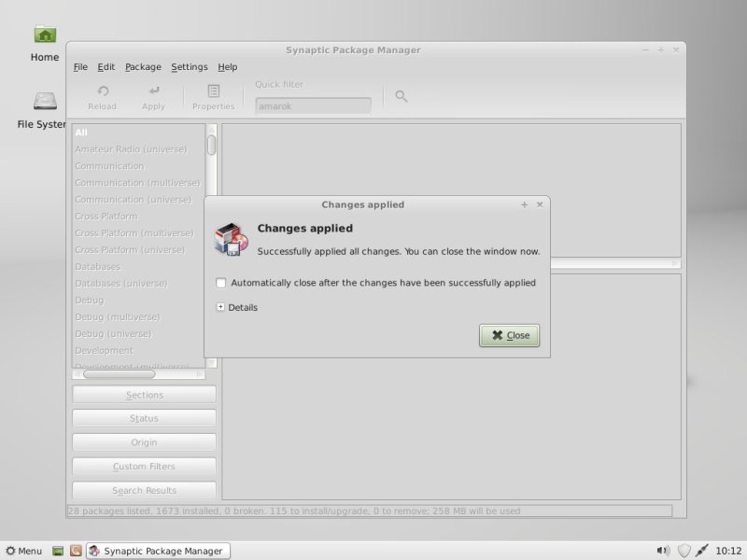Click the Close button in dialog
Image resolution: width=747 pixels, height=560 pixels.
(509, 335)
